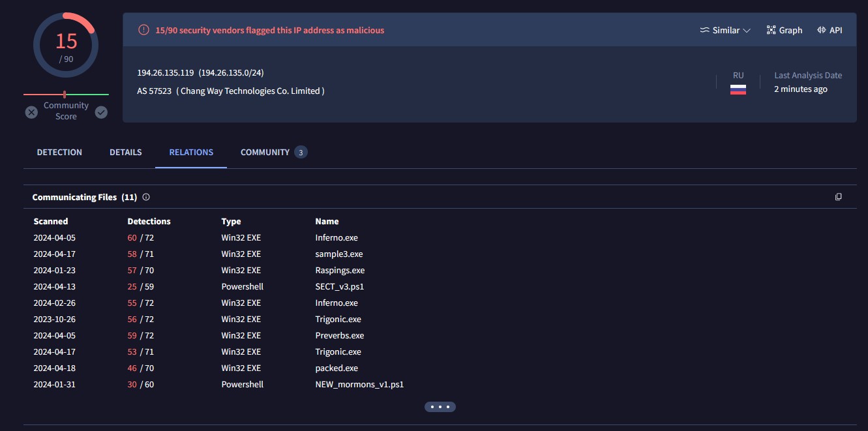The height and width of the screenshot is (431, 868).
Task: Show more communicating files via ellipsis
Action: coord(440,406)
